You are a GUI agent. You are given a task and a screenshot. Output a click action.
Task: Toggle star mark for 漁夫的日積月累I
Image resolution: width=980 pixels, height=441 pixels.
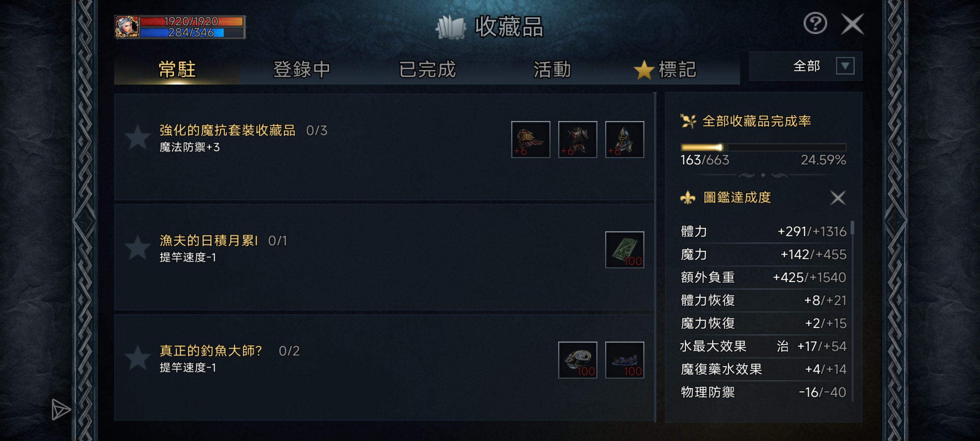point(137,248)
